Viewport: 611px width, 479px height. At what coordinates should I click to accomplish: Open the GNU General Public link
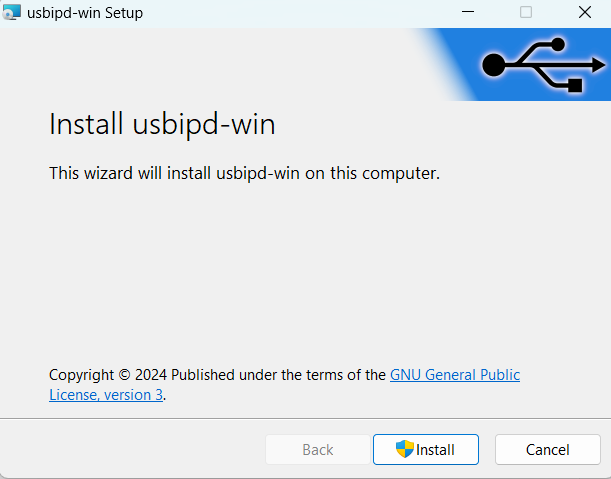point(455,375)
